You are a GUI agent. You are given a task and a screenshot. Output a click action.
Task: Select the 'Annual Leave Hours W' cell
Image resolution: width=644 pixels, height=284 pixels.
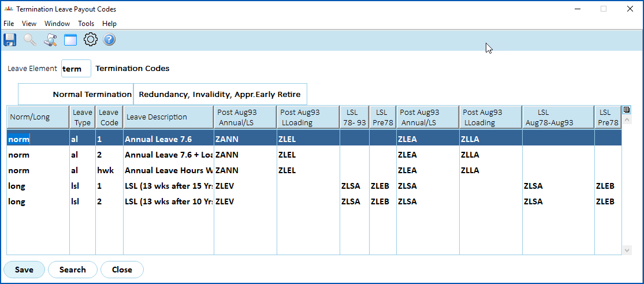pyautogui.click(x=169, y=170)
